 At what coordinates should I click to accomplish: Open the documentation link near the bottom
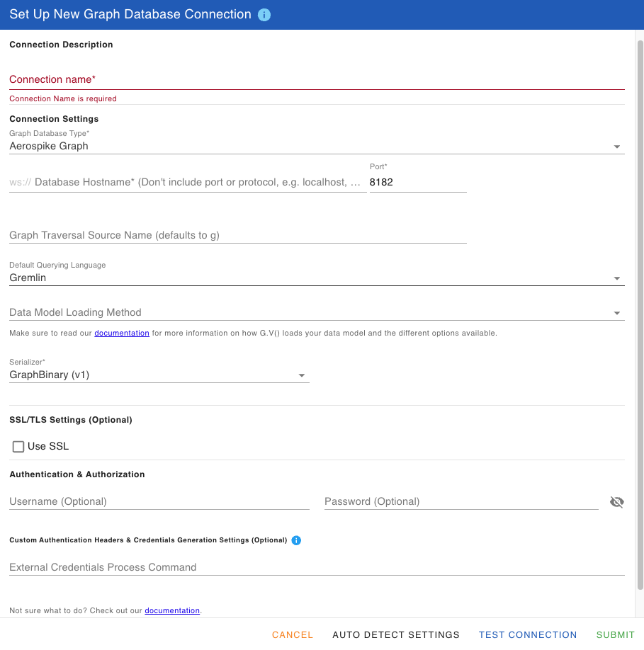(x=172, y=611)
